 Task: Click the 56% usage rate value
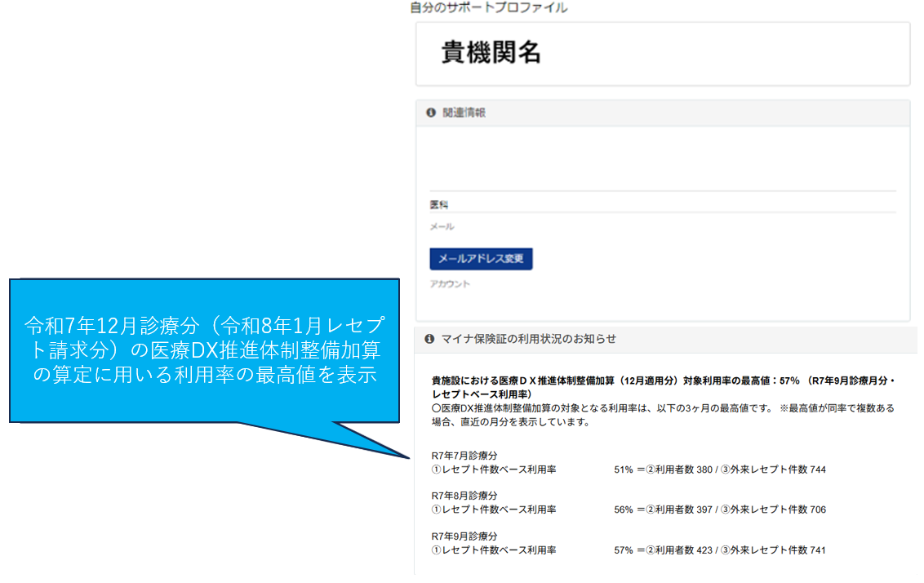pyautogui.click(x=623, y=510)
